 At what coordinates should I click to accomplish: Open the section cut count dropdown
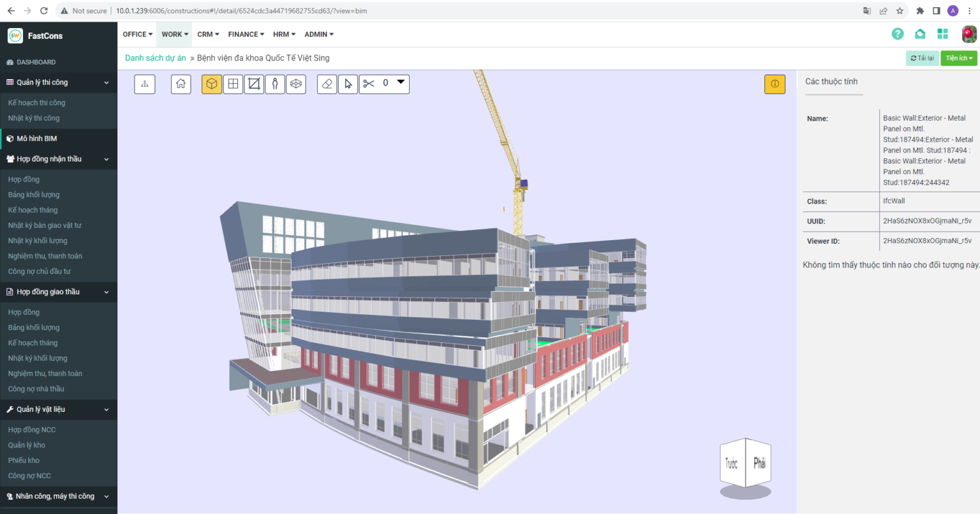click(400, 84)
